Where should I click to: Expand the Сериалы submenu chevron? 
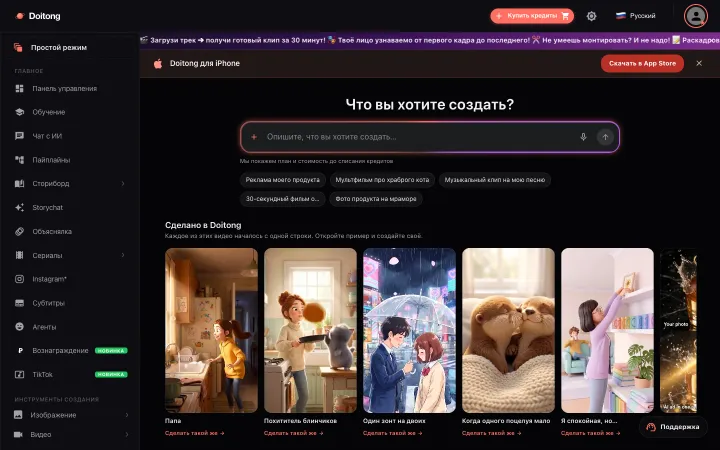123,255
